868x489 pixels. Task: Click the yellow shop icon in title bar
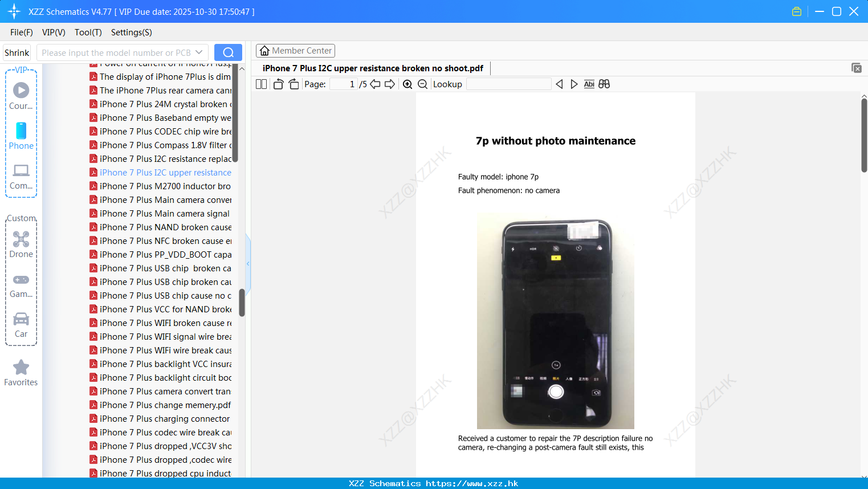pyautogui.click(x=797, y=11)
